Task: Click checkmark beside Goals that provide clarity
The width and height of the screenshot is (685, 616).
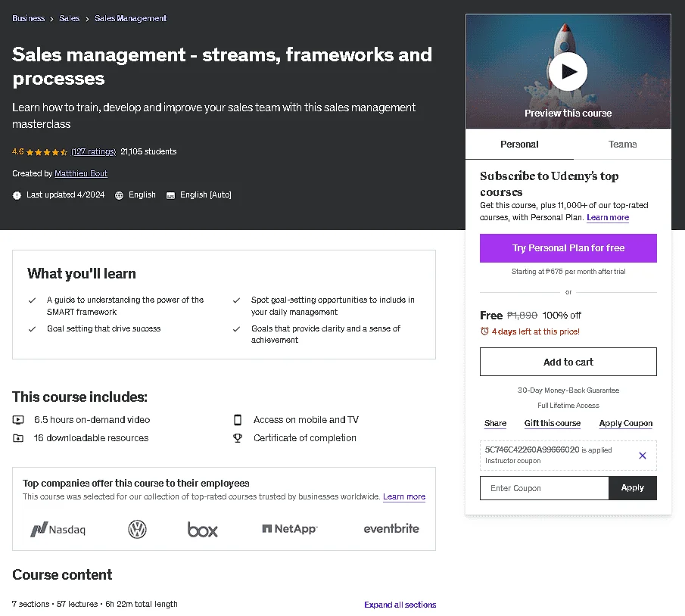Action: tap(236, 329)
